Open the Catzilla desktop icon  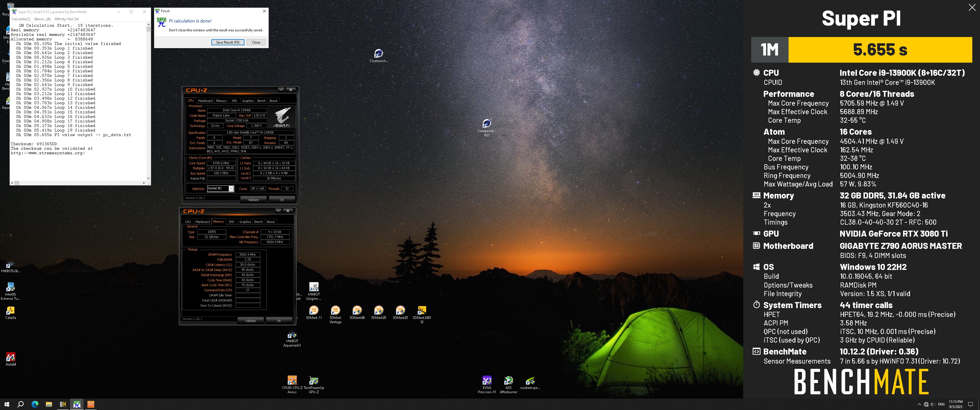coord(11,313)
